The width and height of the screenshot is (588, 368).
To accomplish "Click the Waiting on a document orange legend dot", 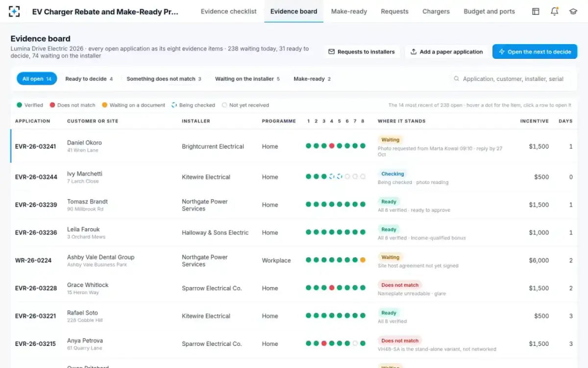I will point(104,105).
